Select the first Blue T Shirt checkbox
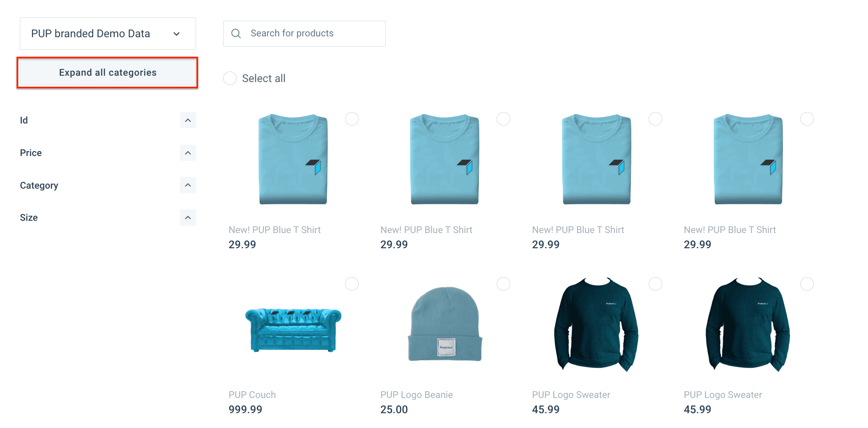This screenshot has height=428, width=868. 352,119
